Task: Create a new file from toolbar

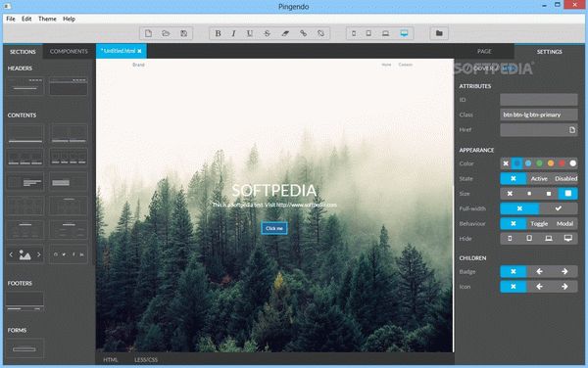Action: pyautogui.click(x=149, y=33)
